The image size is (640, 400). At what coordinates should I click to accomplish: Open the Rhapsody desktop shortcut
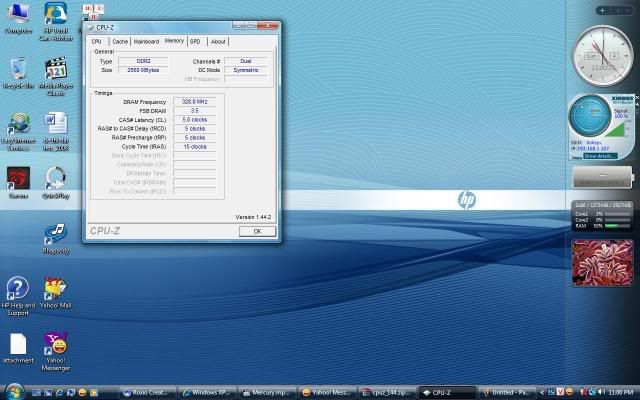[x=56, y=234]
